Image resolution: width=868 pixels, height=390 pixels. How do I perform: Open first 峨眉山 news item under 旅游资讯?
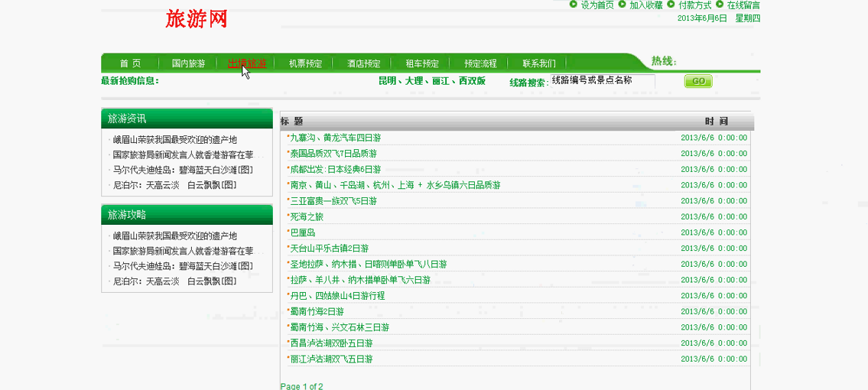pos(175,140)
